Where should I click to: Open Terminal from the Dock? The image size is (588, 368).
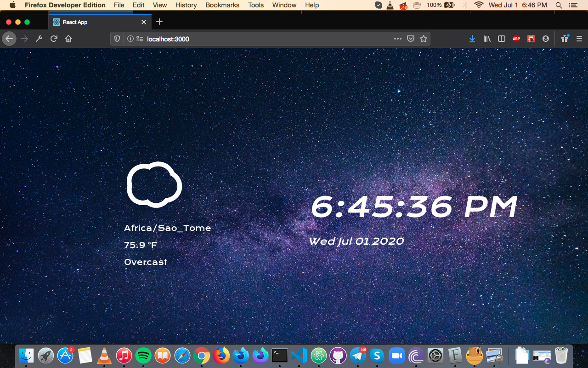coord(279,355)
